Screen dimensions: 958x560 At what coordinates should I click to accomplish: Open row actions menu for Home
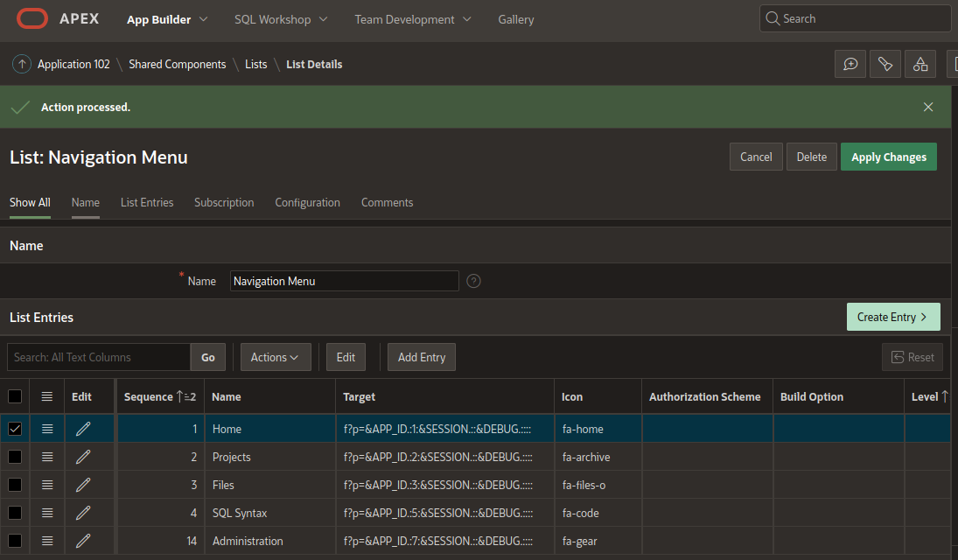pyautogui.click(x=47, y=429)
